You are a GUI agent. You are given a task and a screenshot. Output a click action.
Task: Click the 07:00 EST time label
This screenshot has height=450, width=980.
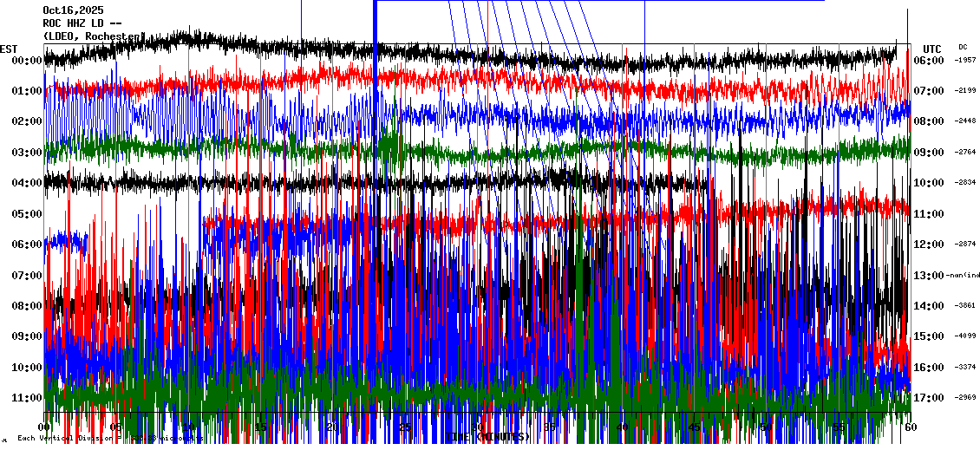(28, 276)
